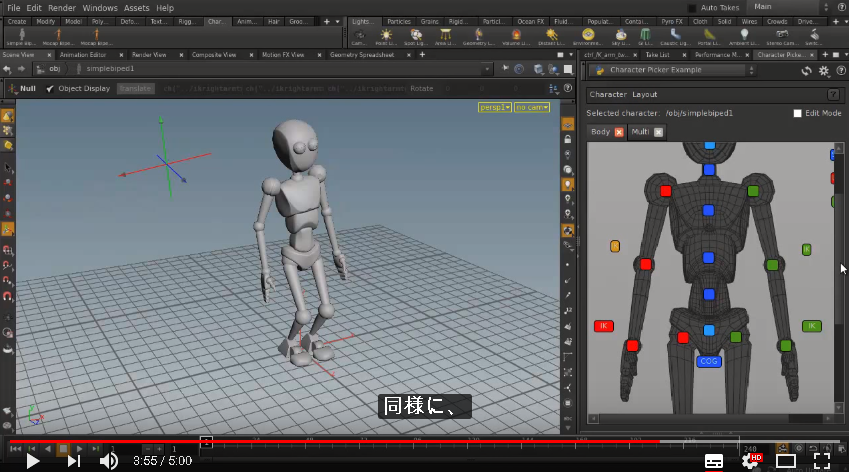This screenshot has width=849, height=472.
Task: Mute the YouTube video volume
Action: (109, 461)
